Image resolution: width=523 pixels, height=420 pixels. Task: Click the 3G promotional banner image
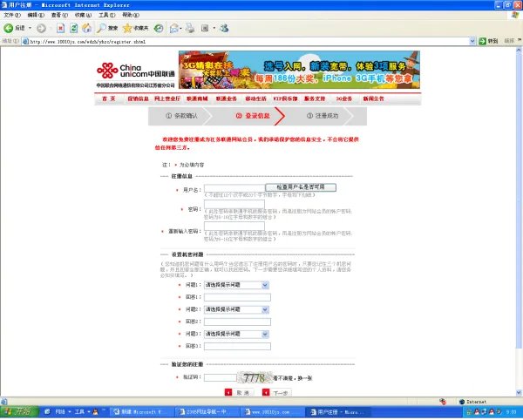[299, 70]
